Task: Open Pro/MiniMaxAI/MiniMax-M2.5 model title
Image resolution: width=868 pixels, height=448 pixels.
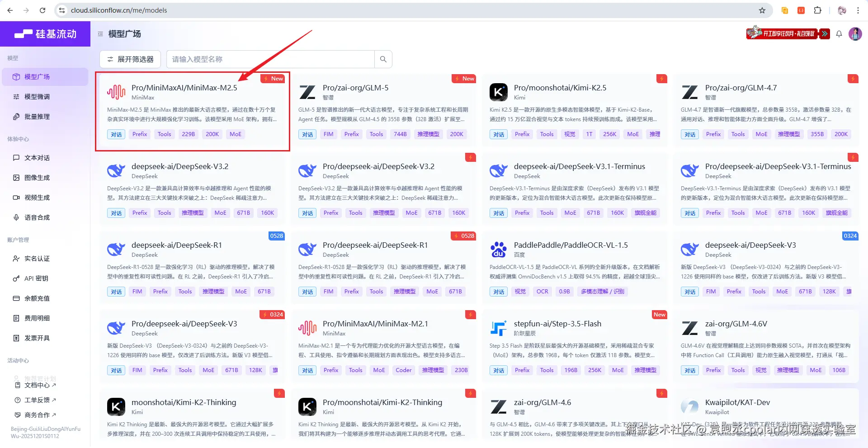Action: (x=184, y=88)
